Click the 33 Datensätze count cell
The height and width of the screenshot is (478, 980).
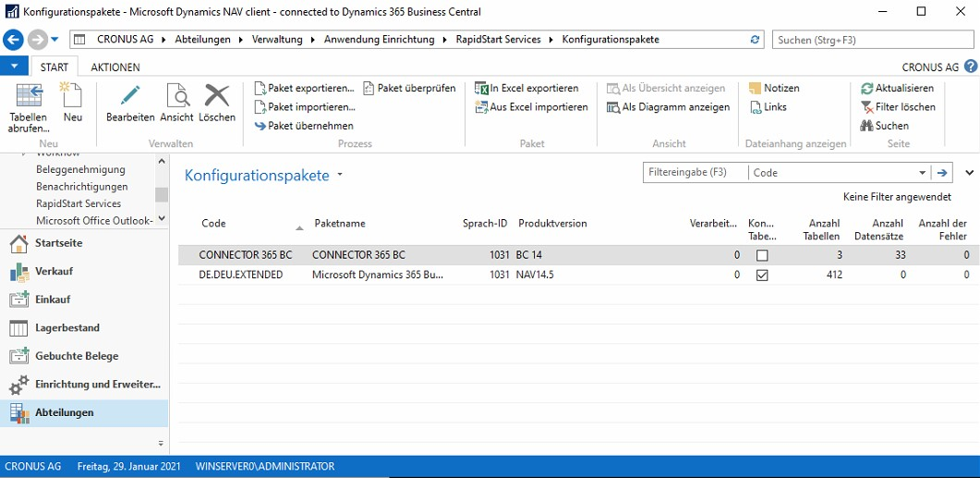(899, 255)
